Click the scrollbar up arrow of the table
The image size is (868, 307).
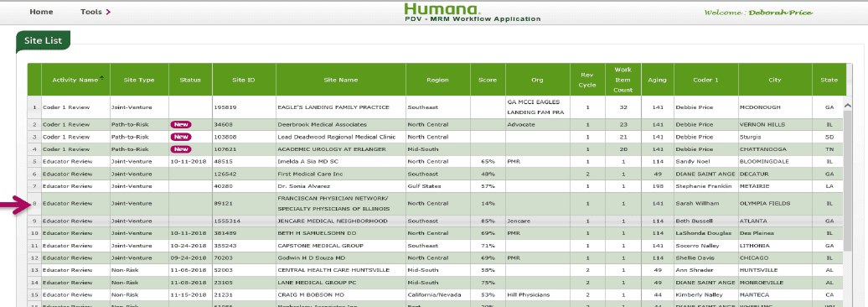pyautogui.click(x=848, y=105)
